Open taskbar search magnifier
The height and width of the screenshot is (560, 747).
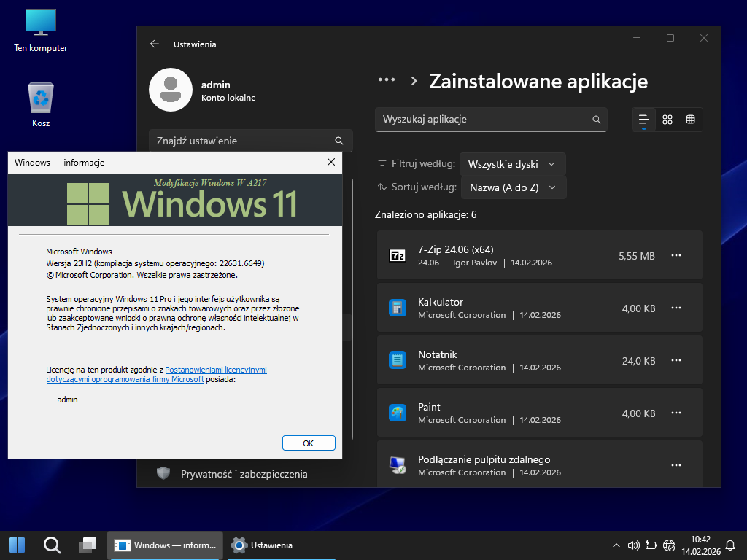52,545
